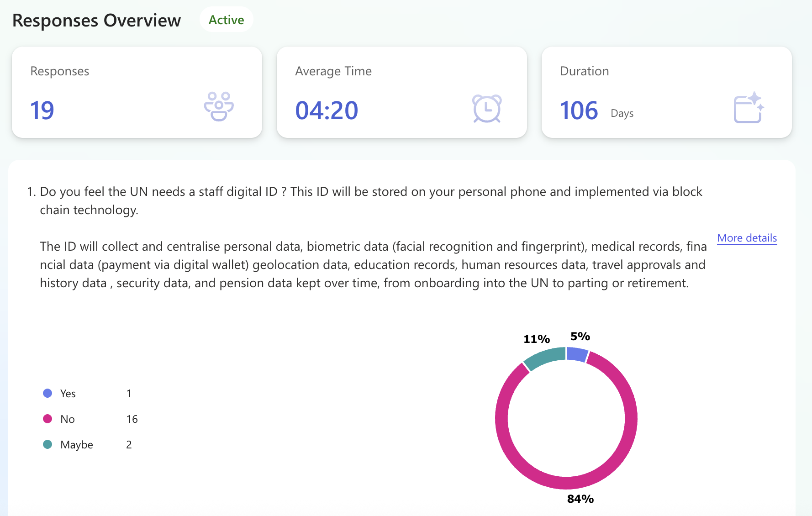Click the 5% chart label

tap(580, 337)
